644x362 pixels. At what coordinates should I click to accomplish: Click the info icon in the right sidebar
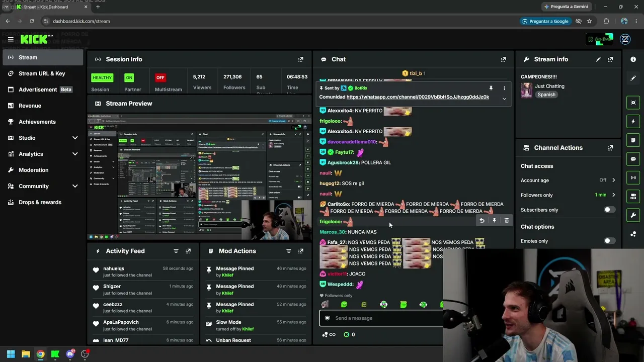[x=633, y=59]
